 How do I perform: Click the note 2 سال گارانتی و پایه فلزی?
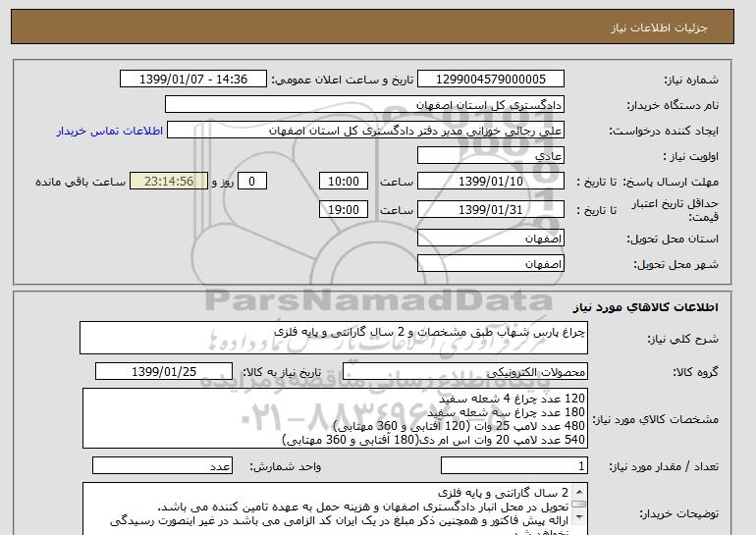click(504, 493)
